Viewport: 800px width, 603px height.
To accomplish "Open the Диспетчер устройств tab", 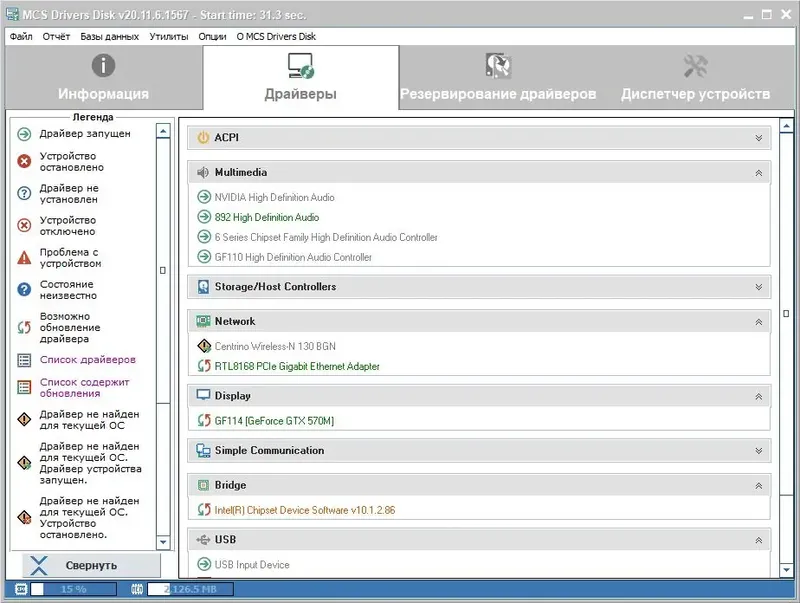I will [695, 78].
